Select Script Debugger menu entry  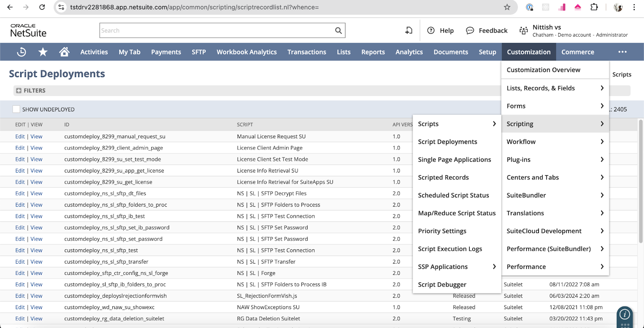tap(442, 285)
